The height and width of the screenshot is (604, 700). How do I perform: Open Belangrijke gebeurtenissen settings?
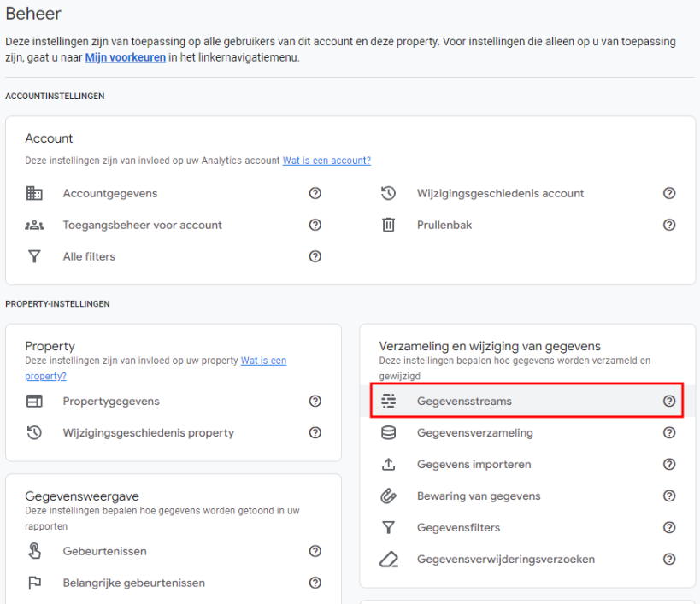pos(133,583)
